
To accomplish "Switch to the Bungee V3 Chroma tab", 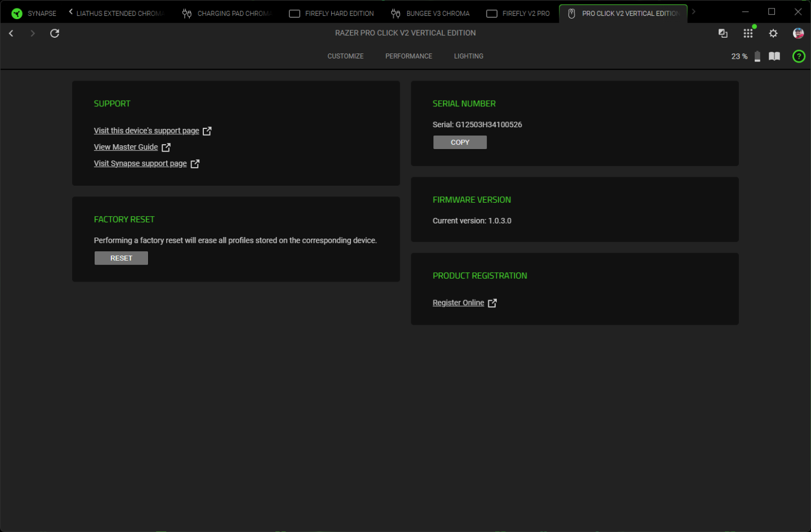I will pos(430,14).
